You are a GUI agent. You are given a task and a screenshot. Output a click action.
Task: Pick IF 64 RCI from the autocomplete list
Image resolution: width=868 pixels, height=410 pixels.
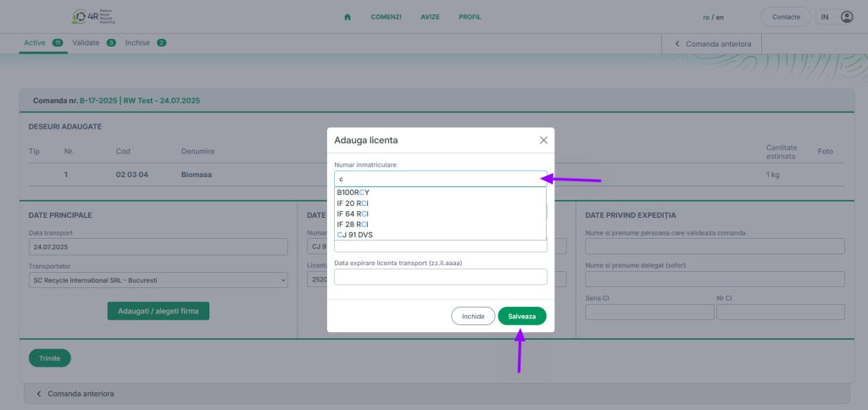click(353, 213)
